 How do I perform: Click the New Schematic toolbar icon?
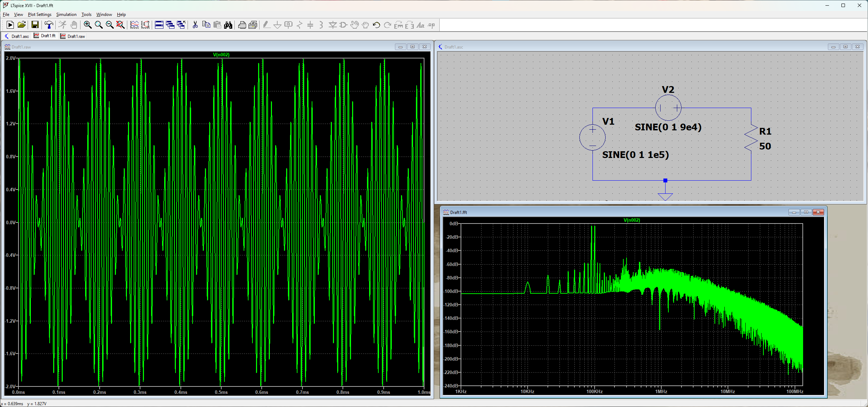pos(10,25)
